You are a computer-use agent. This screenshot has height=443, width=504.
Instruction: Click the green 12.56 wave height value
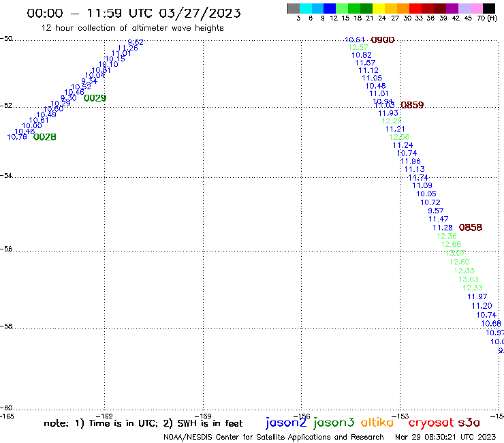(x=399, y=137)
